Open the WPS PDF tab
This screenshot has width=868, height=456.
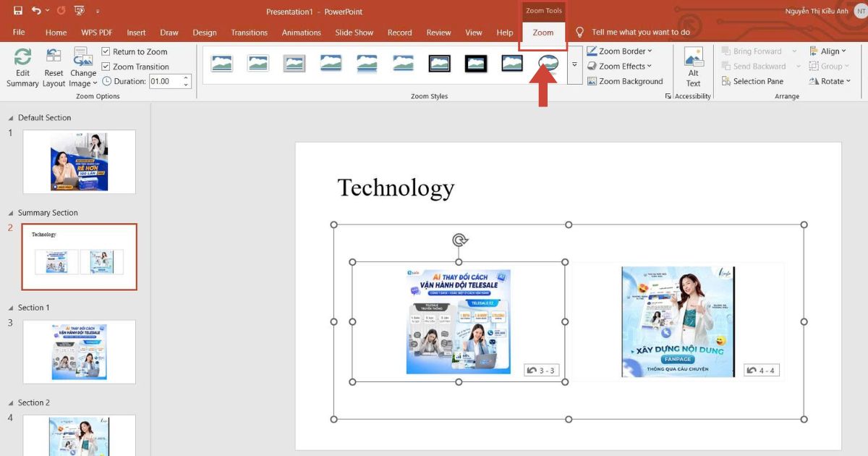click(x=96, y=33)
